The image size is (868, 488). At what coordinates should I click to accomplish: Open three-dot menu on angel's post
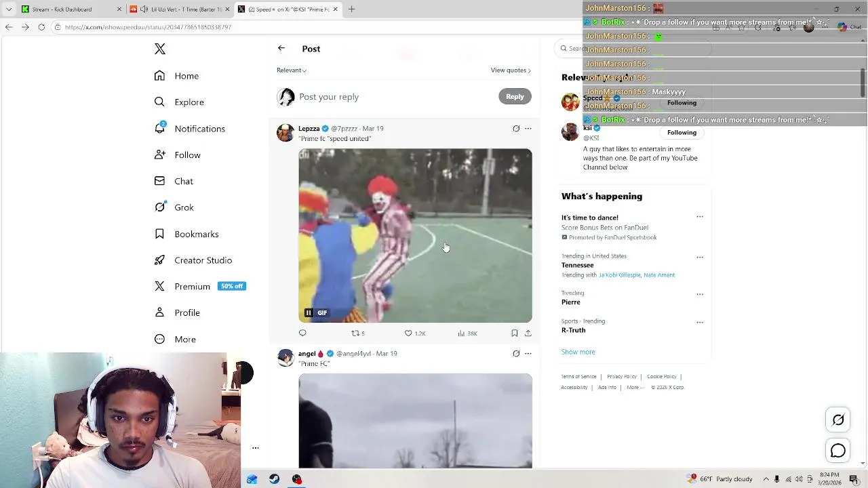[528, 353]
